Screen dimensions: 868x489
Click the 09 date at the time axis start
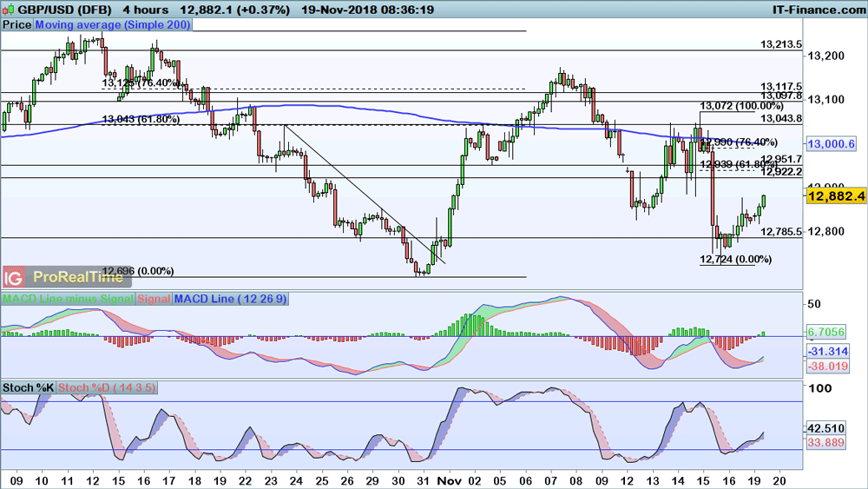coord(16,480)
